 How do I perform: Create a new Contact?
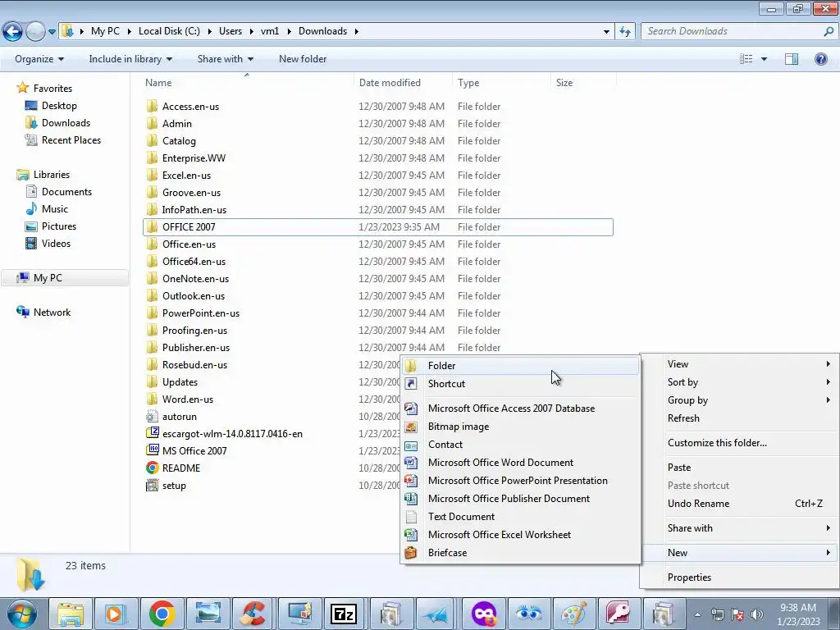coord(520,444)
